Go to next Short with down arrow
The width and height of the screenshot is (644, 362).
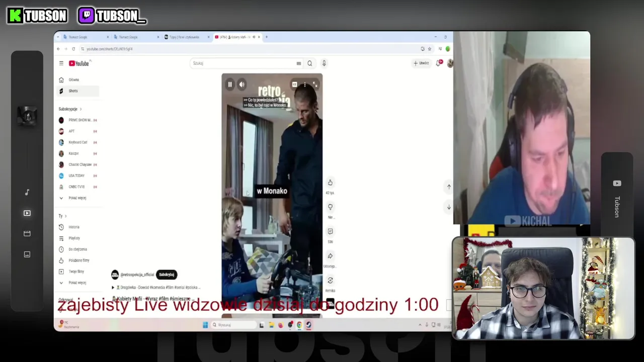[x=449, y=207]
